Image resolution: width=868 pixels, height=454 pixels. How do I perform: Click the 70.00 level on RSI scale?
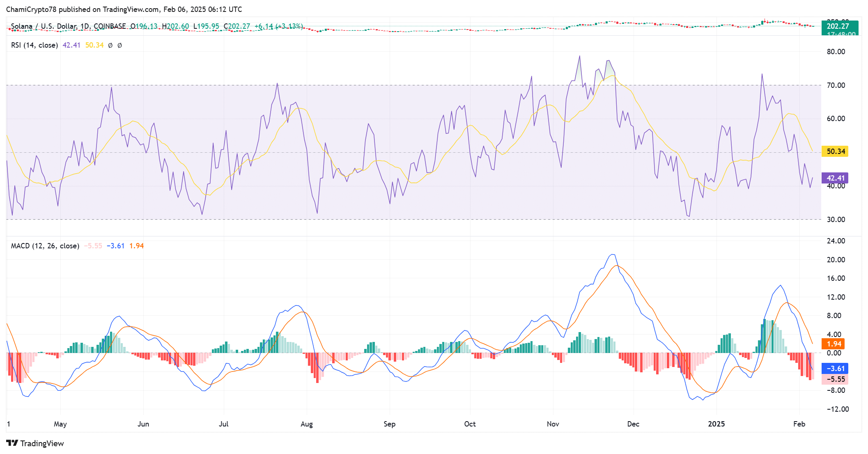click(x=836, y=85)
